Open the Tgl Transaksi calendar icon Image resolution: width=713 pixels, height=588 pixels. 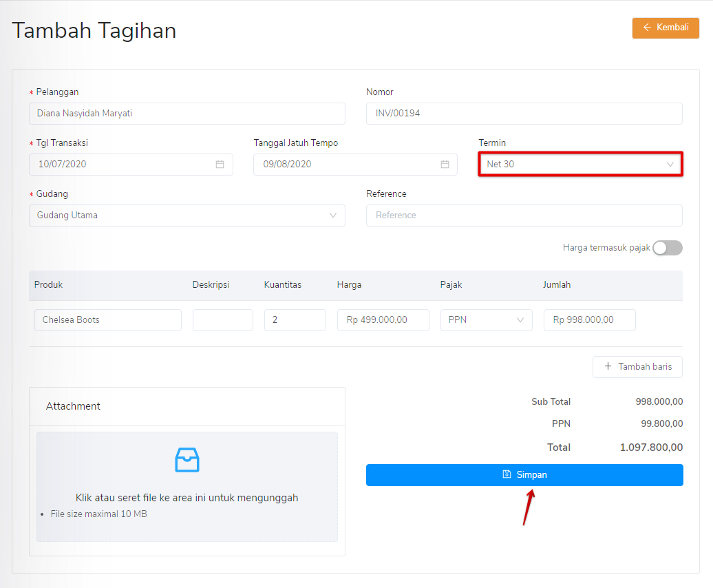point(220,164)
